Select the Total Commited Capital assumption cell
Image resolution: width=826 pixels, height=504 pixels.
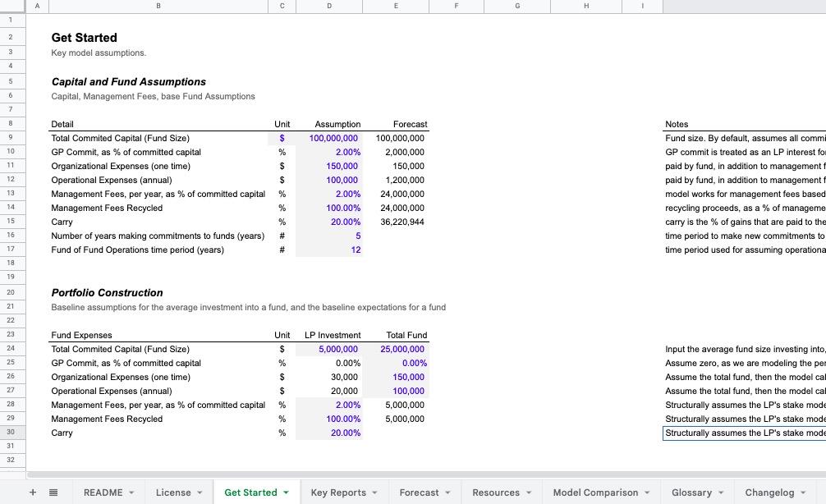(329, 138)
